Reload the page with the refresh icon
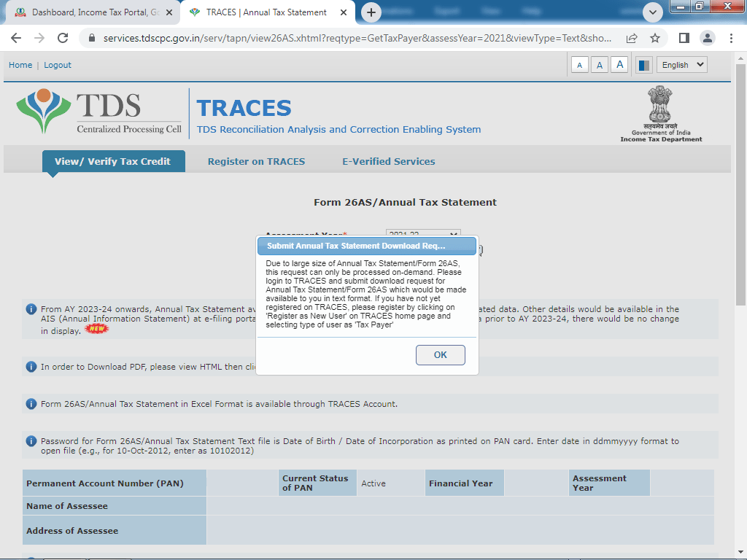This screenshot has width=747, height=560. [63, 38]
